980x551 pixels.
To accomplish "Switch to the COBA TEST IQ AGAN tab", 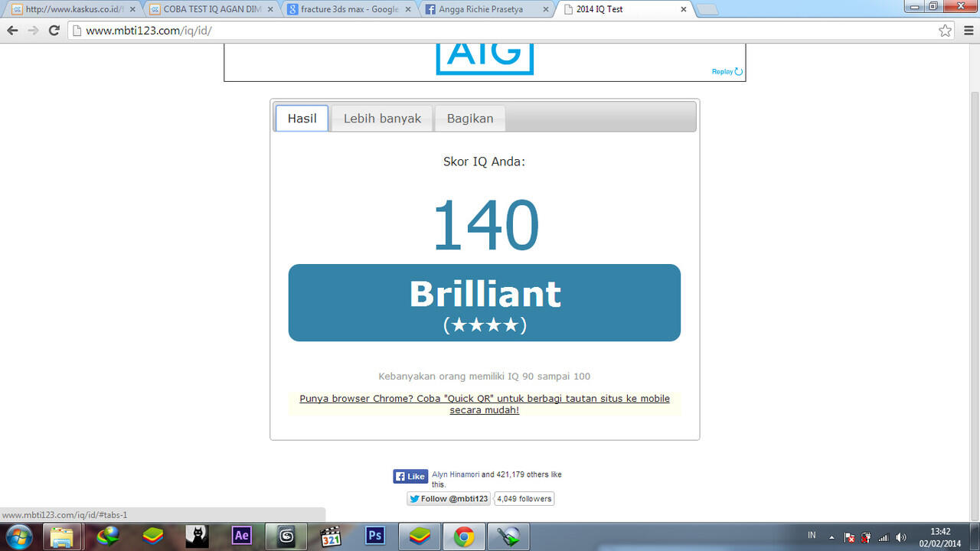I will (211, 10).
